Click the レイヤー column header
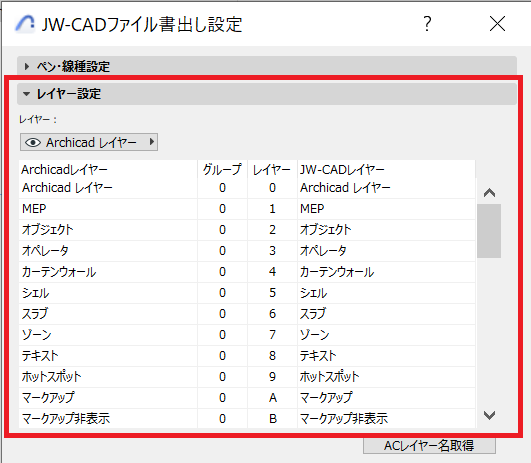The image size is (531, 463). point(272,169)
